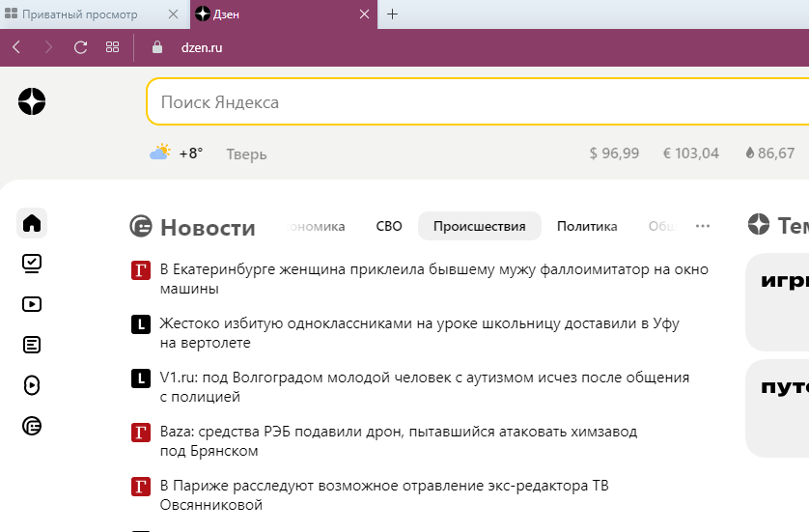
Task: Open the Home sidebar icon
Action: coord(32,223)
